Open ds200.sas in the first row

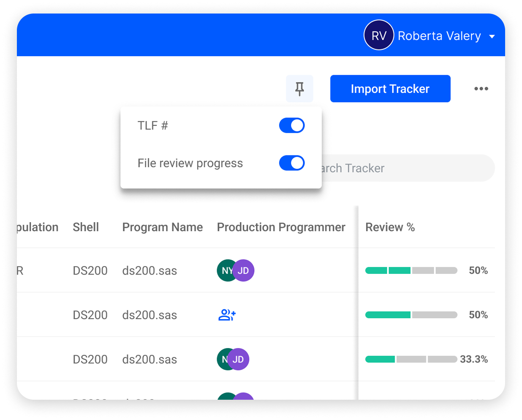[x=150, y=270]
